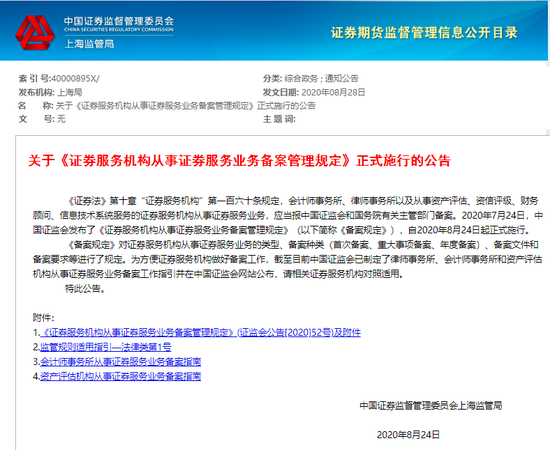The height and width of the screenshot is (450, 550).
Task: Click the 主题词 label
Action: pyautogui.click(x=279, y=119)
